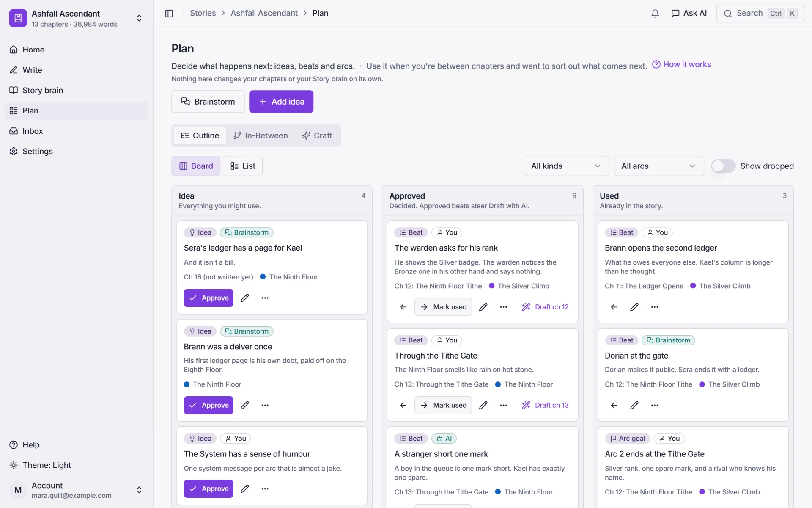812x508 pixels.
Task: Collapse the sidebar with the panel icon
Action: [x=169, y=13]
